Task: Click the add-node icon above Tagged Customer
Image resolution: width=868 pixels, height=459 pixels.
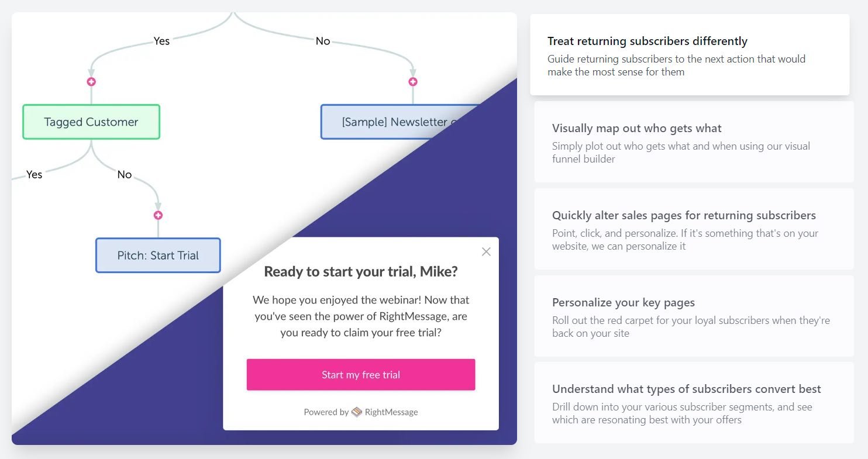Action: 91,82
